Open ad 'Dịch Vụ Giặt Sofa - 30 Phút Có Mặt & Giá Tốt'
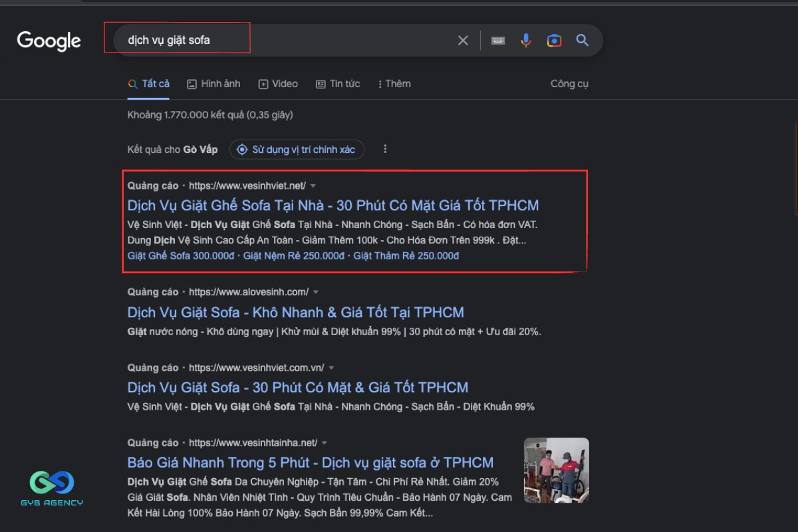Viewport: 798px width, 532px height. [x=298, y=388]
